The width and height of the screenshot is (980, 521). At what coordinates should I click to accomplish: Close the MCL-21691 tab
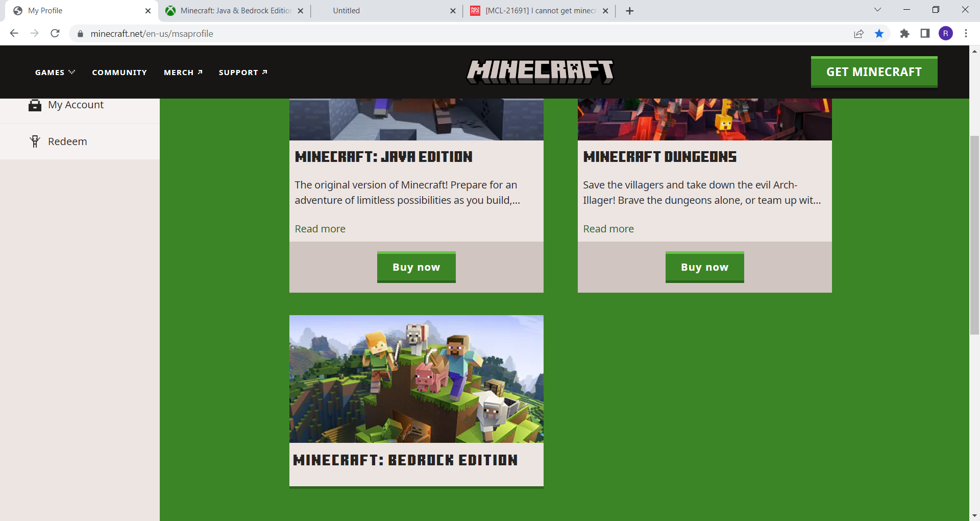605,11
